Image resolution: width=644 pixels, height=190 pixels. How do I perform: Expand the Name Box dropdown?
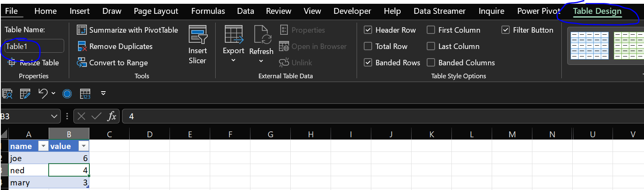(54, 116)
